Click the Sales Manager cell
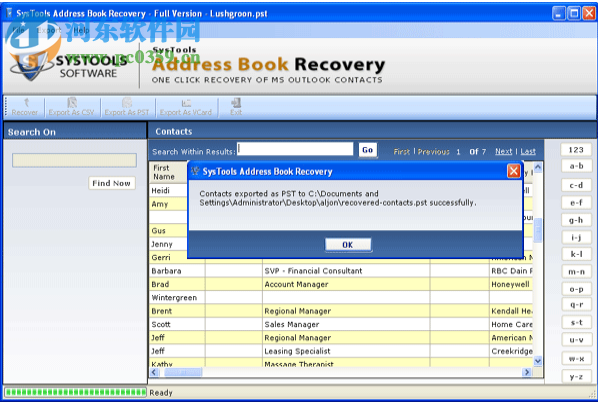The image size is (598, 402). [346, 324]
